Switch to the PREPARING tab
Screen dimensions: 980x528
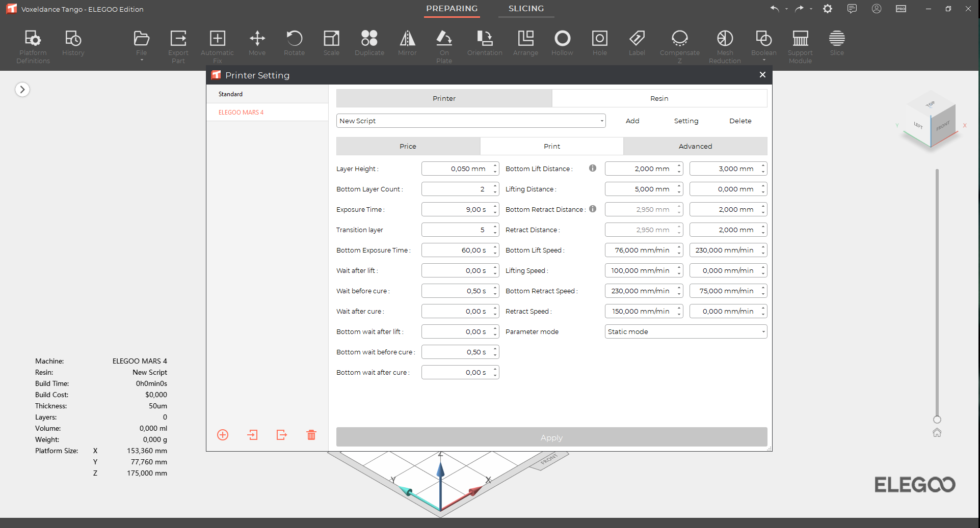(x=452, y=9)
